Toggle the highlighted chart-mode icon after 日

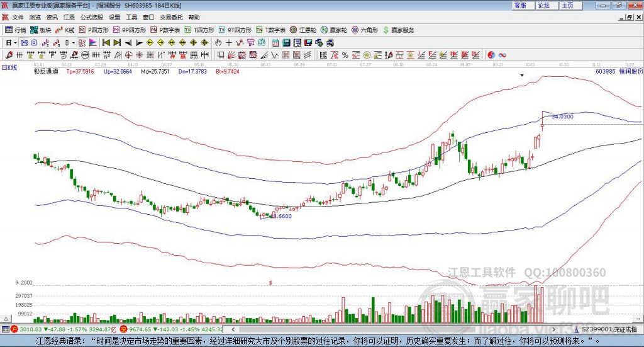point(25,43)
